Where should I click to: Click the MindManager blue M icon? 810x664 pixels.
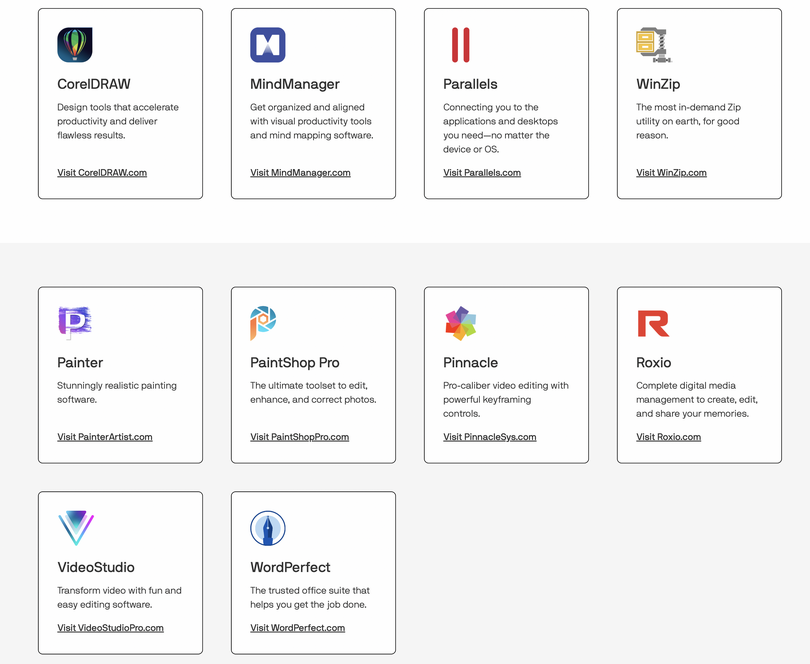coord(268,45)
